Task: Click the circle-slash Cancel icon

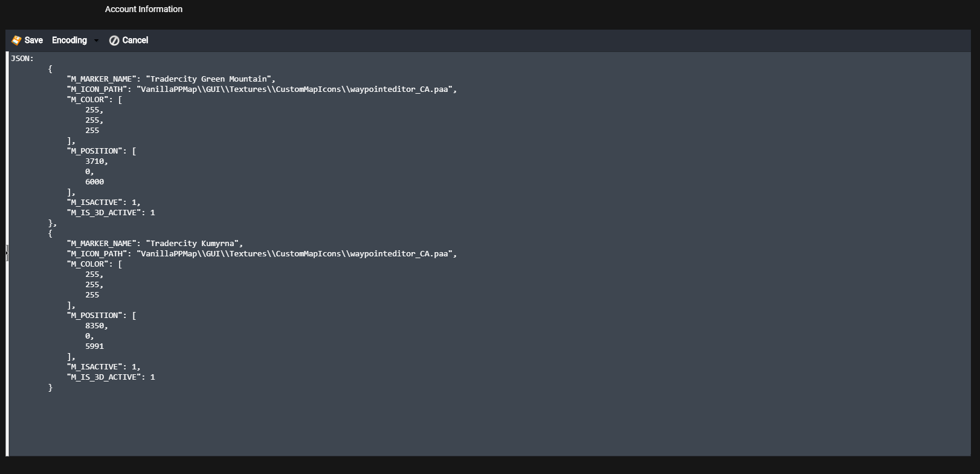Action: [x=114, y=41]
